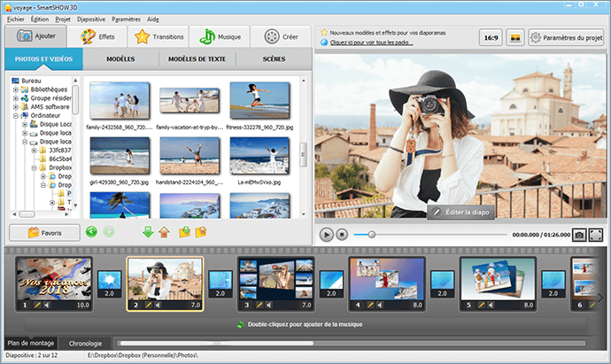Screen dimensions: 611x364
Task: Open the Diapositive menu
Action: click(91, 19)
